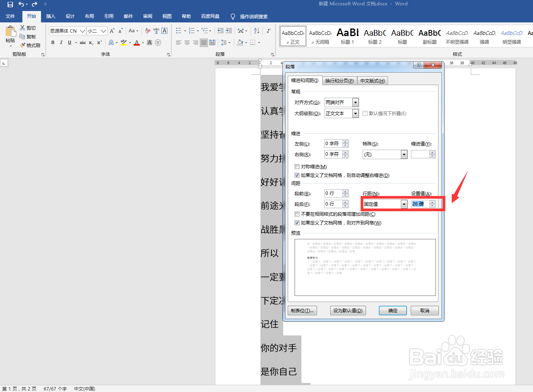Open the 特殊(S) indent dropdown
The height and width of the screenshot is (392, 533).
[404, 154]
